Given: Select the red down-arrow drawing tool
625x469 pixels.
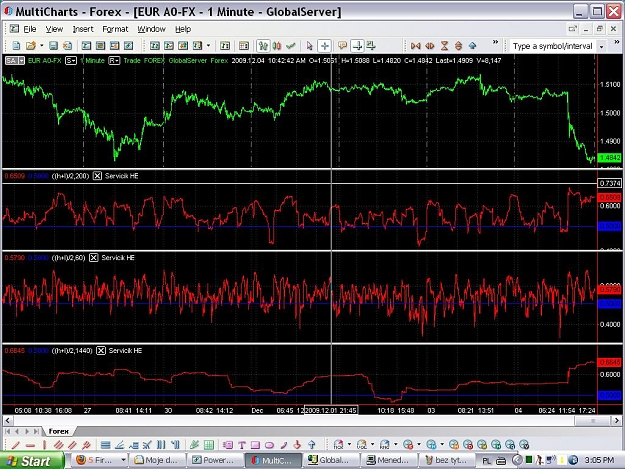Looking at the screenshot, I should pos(297,445).
